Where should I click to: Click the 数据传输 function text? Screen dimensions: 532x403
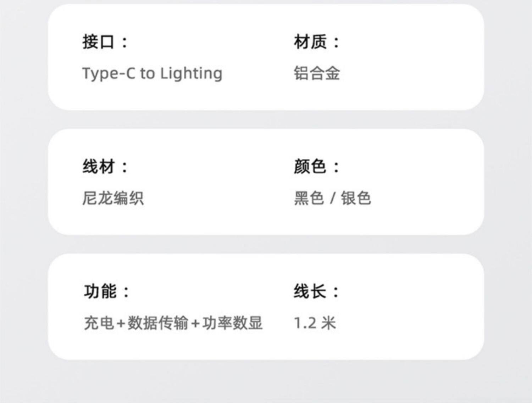point(158,323)
